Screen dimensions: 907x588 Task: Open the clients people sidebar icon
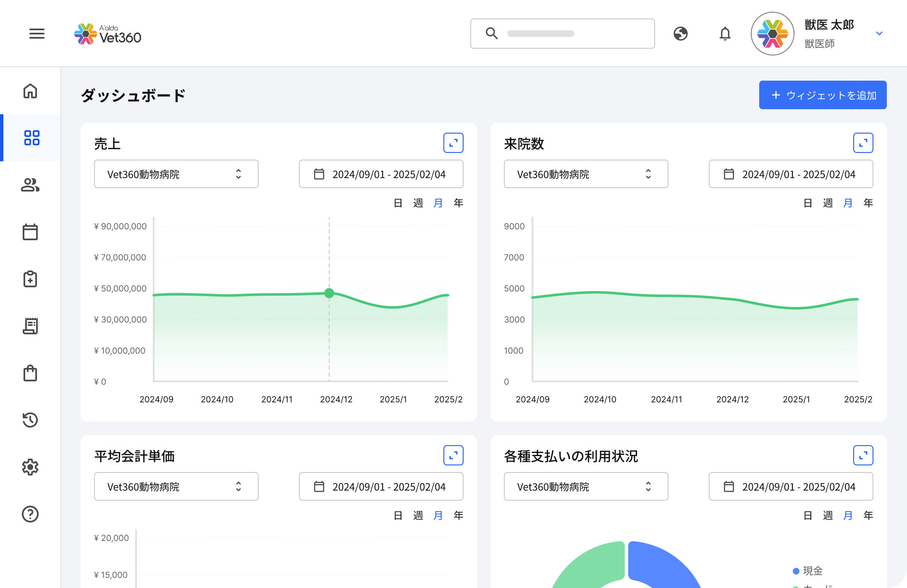(x=30, y=185)
